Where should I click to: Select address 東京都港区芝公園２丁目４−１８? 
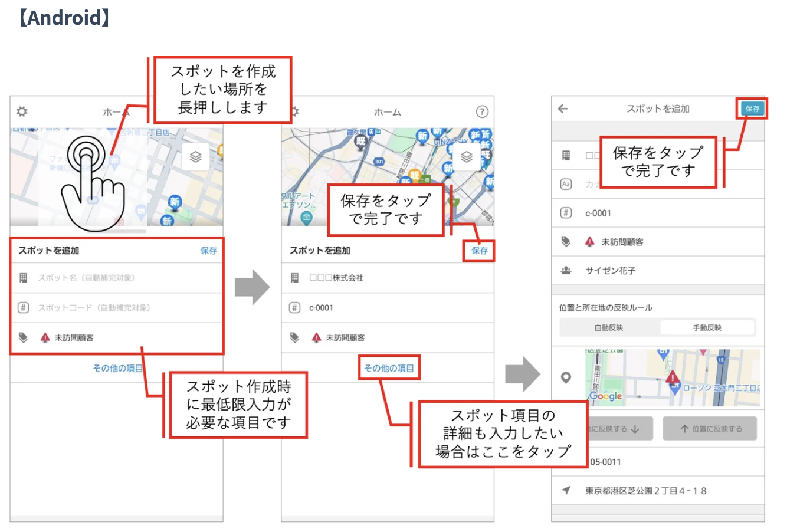pos(658,491)
